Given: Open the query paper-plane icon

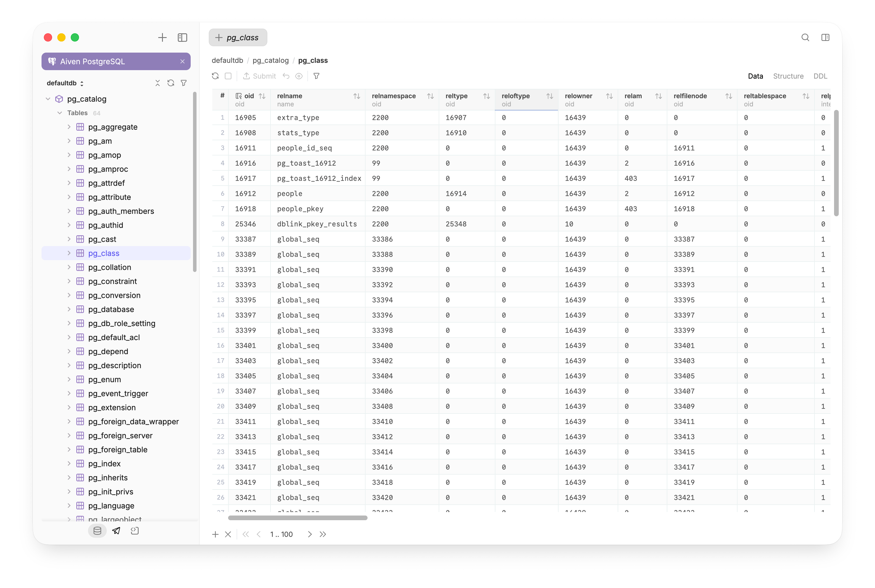Looking at the screenshot, I should point(116,531).
